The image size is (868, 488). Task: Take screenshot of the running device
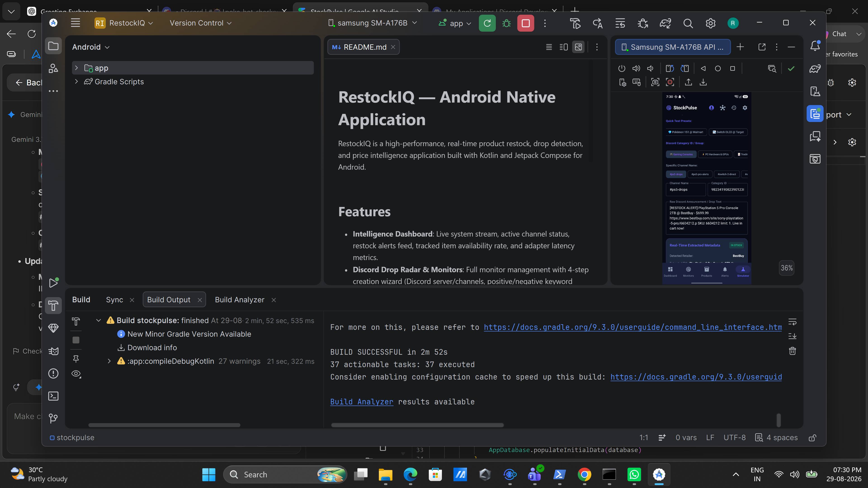click(x=655, y=82)
